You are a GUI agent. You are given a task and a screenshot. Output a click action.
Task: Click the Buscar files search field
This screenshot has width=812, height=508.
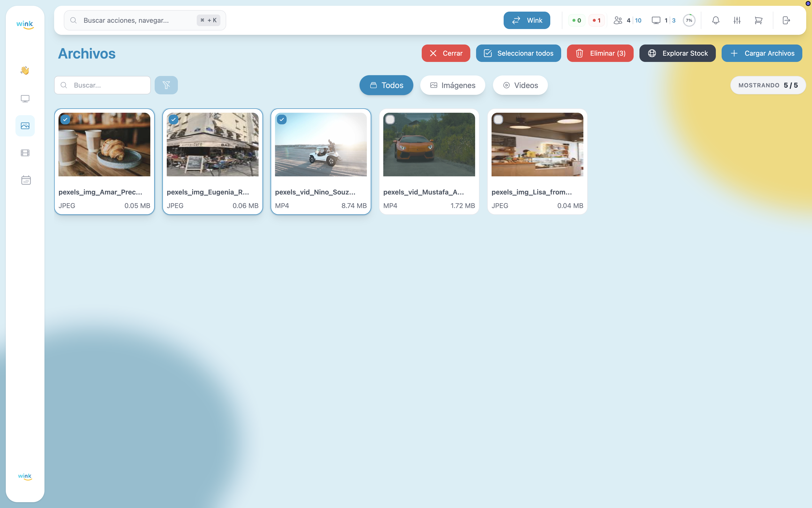102,85
